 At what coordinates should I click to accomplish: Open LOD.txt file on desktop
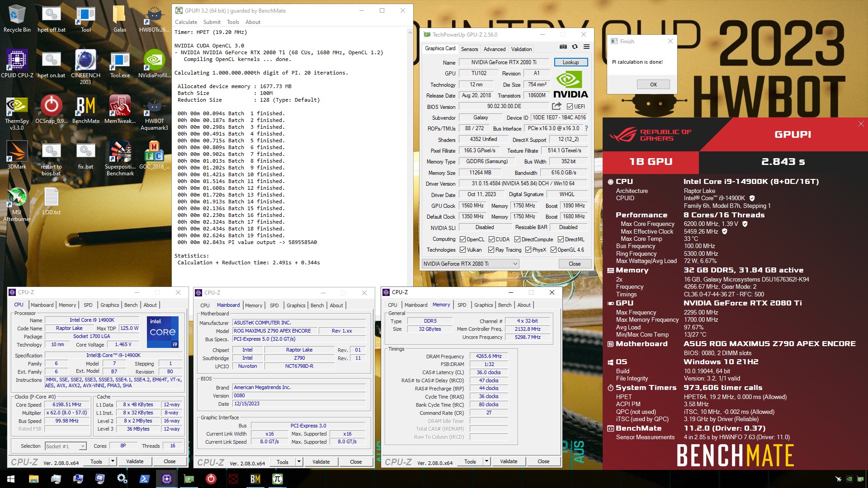[51, 201]
